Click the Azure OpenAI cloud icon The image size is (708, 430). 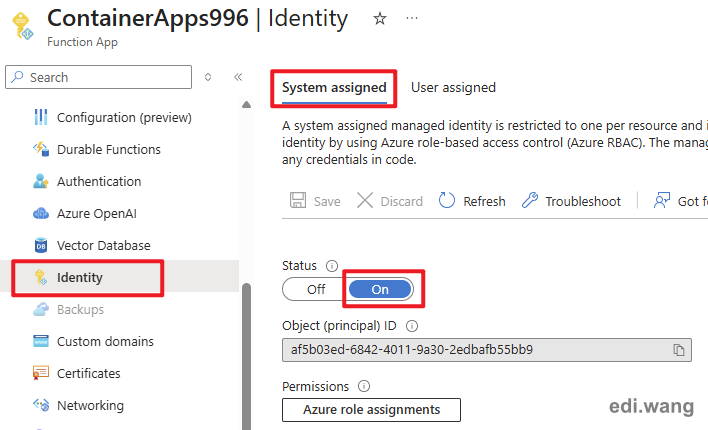41,214
